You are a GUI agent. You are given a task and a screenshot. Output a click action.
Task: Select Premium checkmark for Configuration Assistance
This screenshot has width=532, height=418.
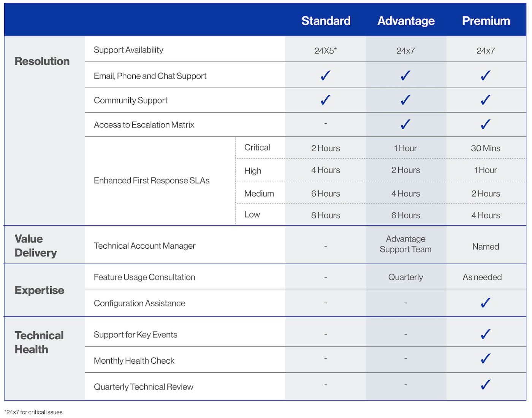pos(486,303)
